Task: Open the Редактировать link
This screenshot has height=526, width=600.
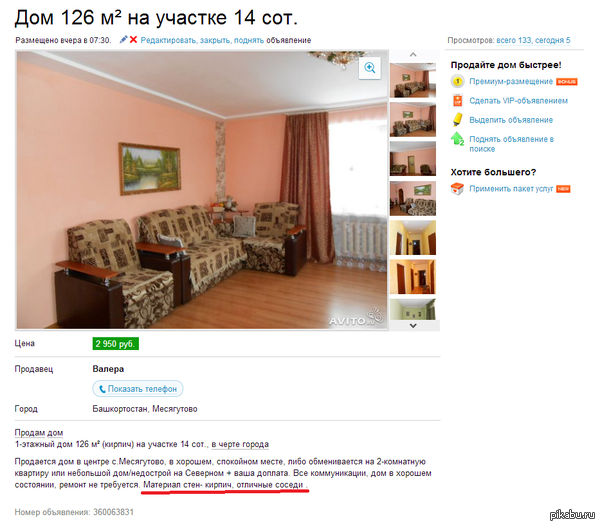Action: click(x=168, y=40)
